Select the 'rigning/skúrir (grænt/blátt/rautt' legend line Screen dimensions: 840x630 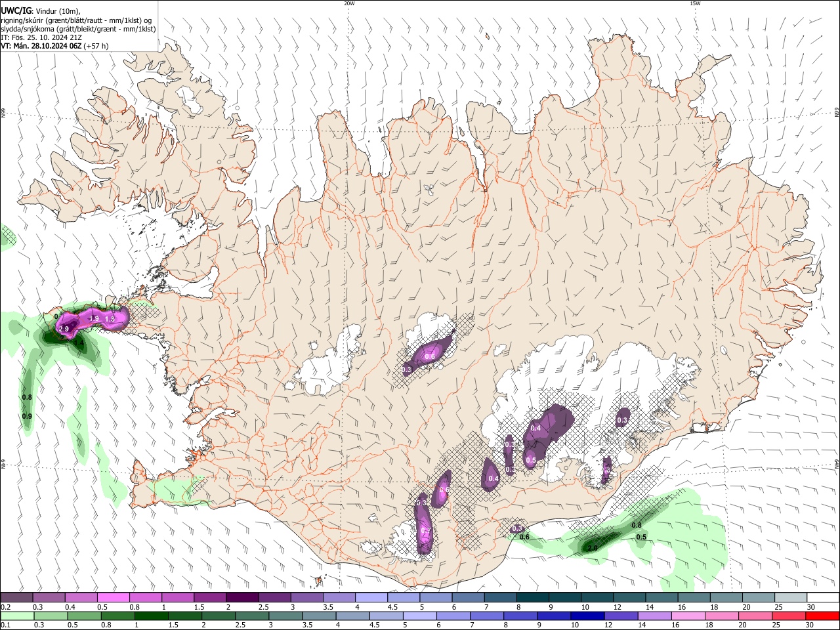(76, 20)
